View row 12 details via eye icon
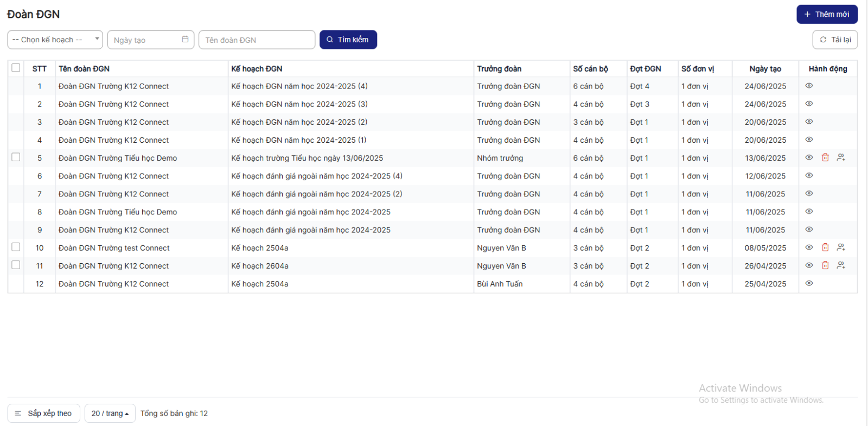868x426 pixels. tap(809, 283)
